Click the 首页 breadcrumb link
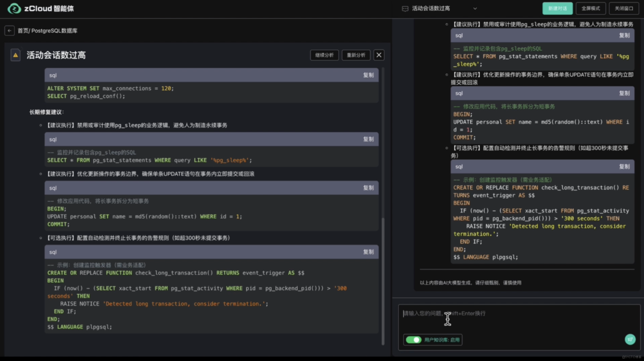This screenshot has height=361, width=644. click(x=23, y=31)
